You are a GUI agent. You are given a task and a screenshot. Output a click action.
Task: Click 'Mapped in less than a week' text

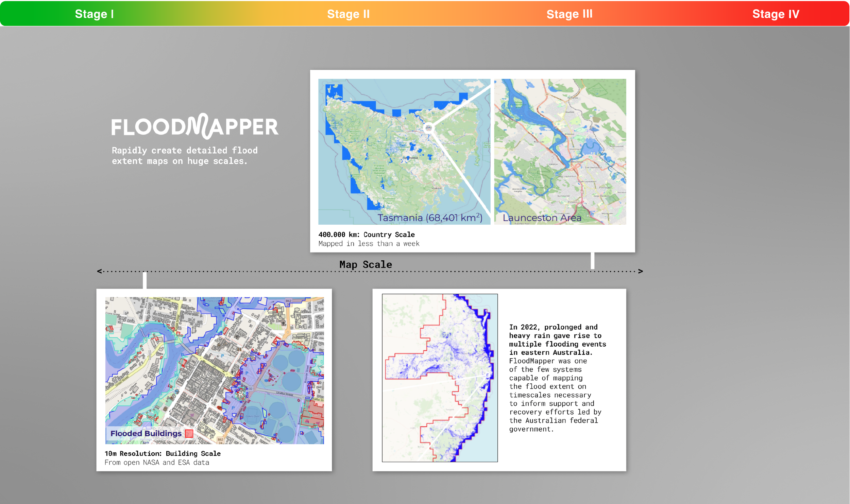pos(369,244)
